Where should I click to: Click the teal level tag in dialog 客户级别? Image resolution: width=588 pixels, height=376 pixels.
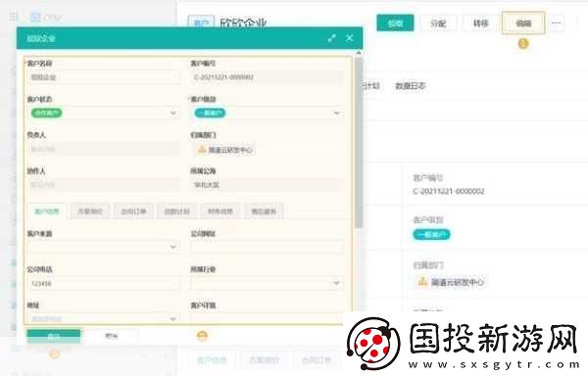click(210, 113)
